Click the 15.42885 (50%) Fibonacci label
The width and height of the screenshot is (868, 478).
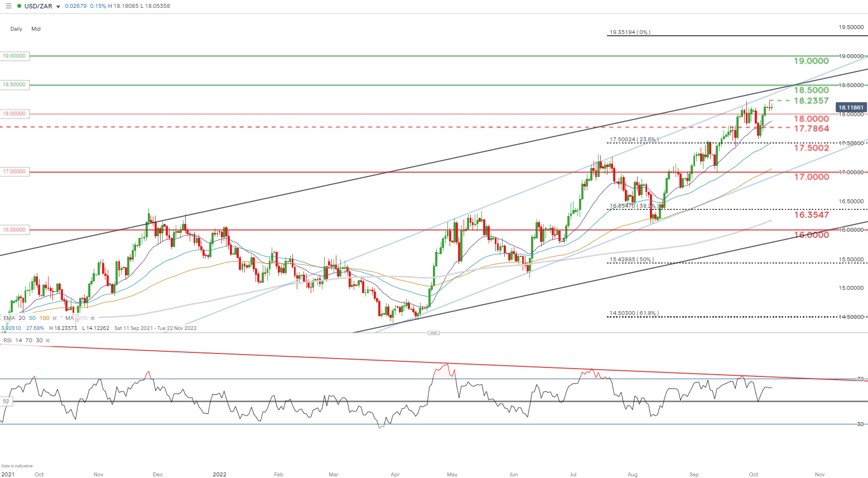[631, 260]
